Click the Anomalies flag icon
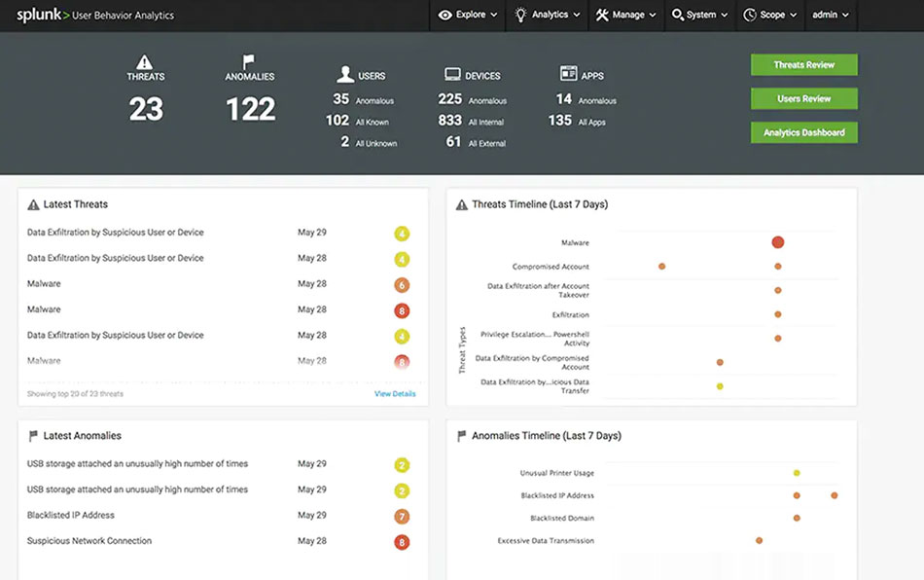Image resolution: width=924 pixels, height=580 pixels. (249, 61)
